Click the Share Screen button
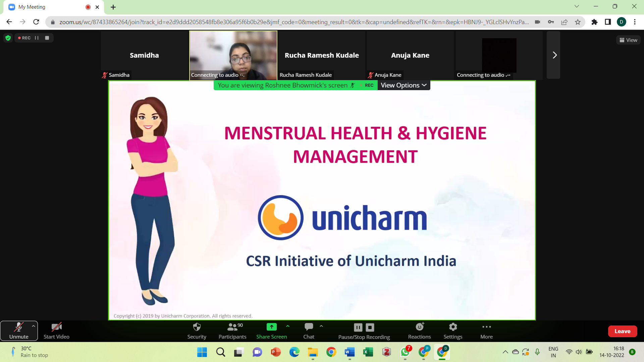The image size is (644, 362). [x=271, y=331]
